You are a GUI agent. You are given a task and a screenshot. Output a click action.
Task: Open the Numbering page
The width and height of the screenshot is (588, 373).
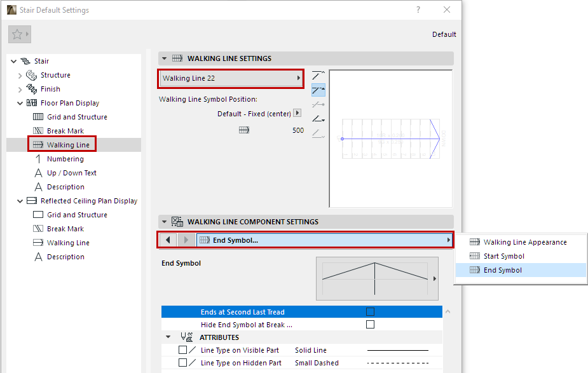[x=65, y=159]
